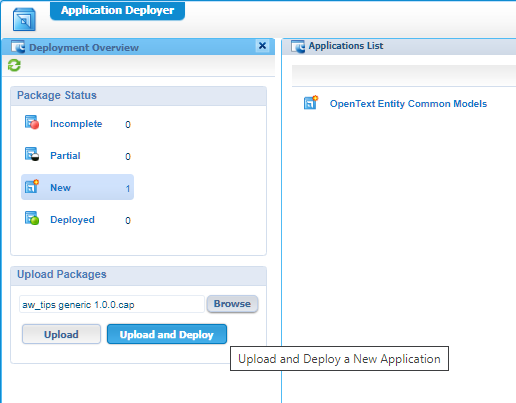Open OpenText Entity Common Models application
516x403 pixels.
(408, 104)
